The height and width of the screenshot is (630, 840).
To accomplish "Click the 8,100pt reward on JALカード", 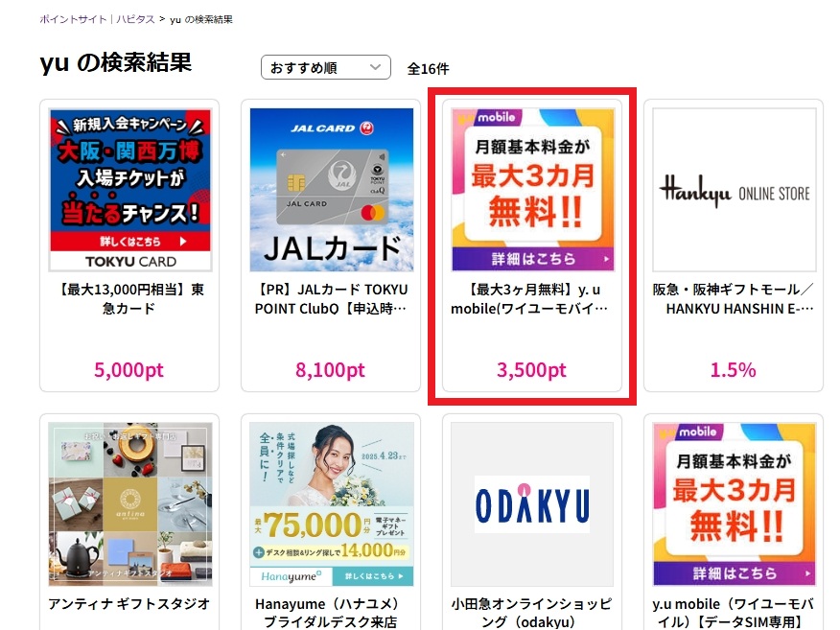I will pos(331,370).
